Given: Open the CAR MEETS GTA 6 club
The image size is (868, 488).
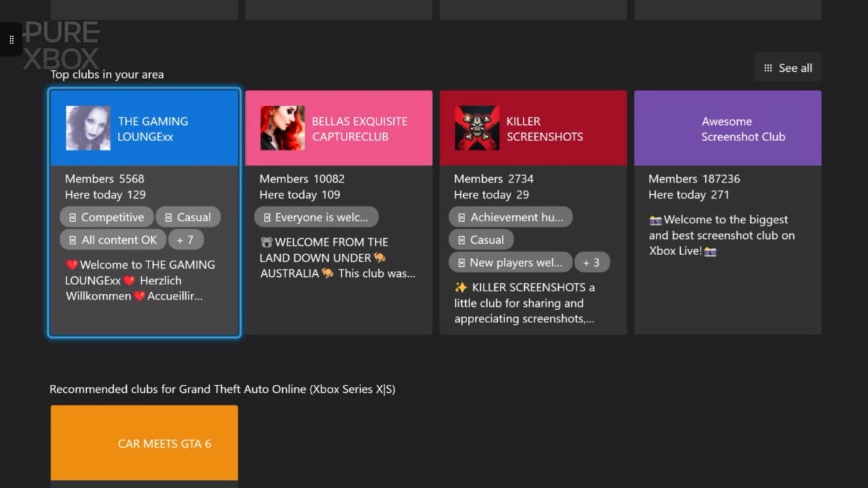Looking at the screenshot, I should click(x=144, y=443).
